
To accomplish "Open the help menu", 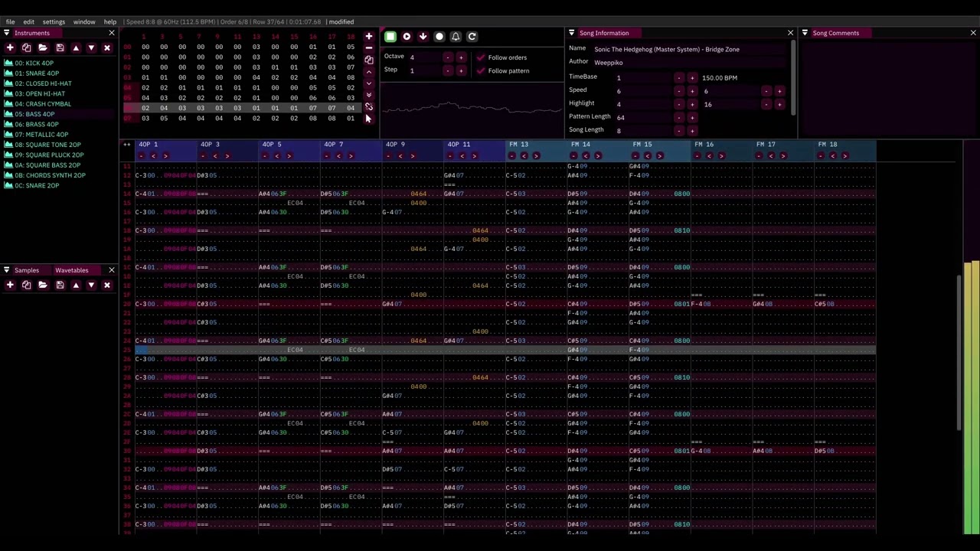I will pos(110,21).
